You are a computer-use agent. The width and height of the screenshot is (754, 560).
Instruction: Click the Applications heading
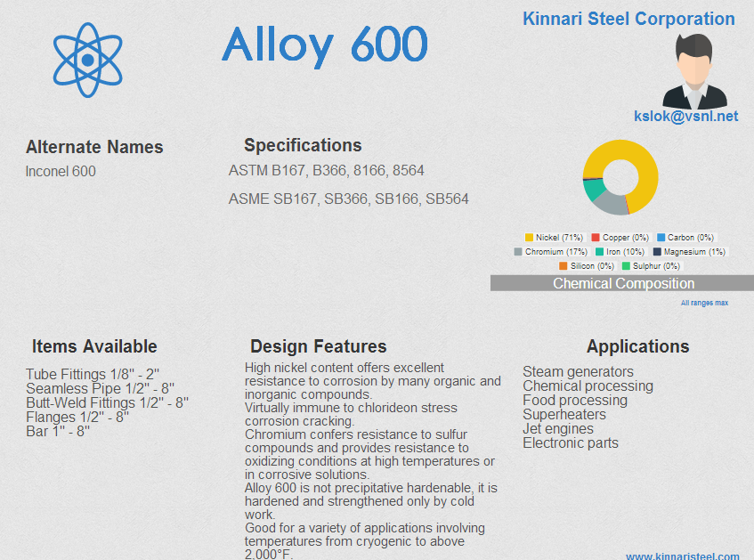[637, 346]
